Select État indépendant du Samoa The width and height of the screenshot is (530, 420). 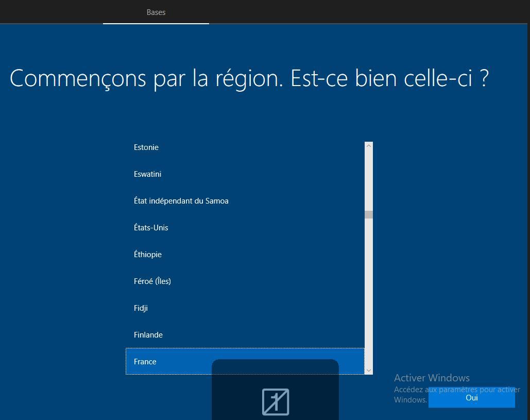pos(181,201)
